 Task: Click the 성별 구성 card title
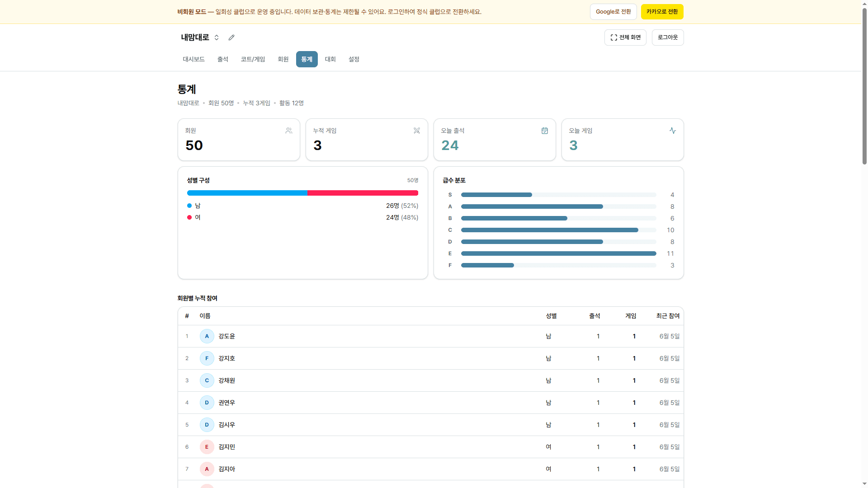pyautogui.click(x=198, y=180)
